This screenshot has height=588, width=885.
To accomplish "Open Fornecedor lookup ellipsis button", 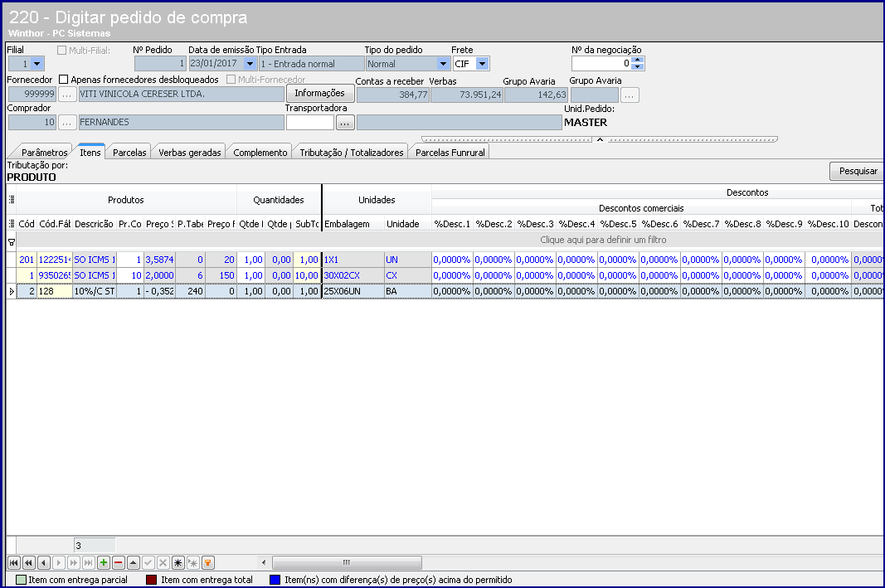I will (x=66, y=95).
